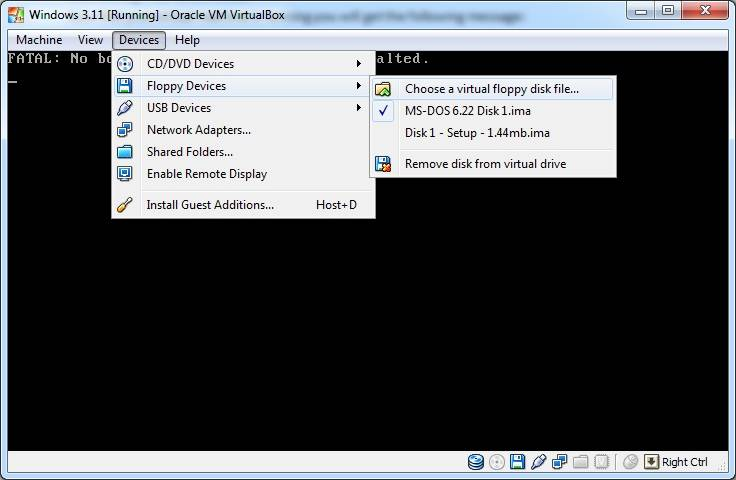Open the Network Adapters dialog
This screenshot has width=736, height=480.
pyautogui.click(x=198, y=130)
